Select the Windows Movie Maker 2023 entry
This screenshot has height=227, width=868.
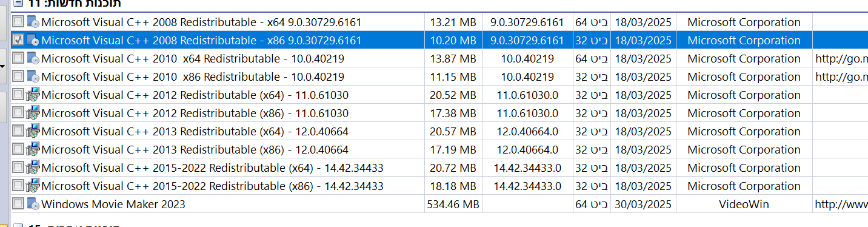(x=113, y=205)
